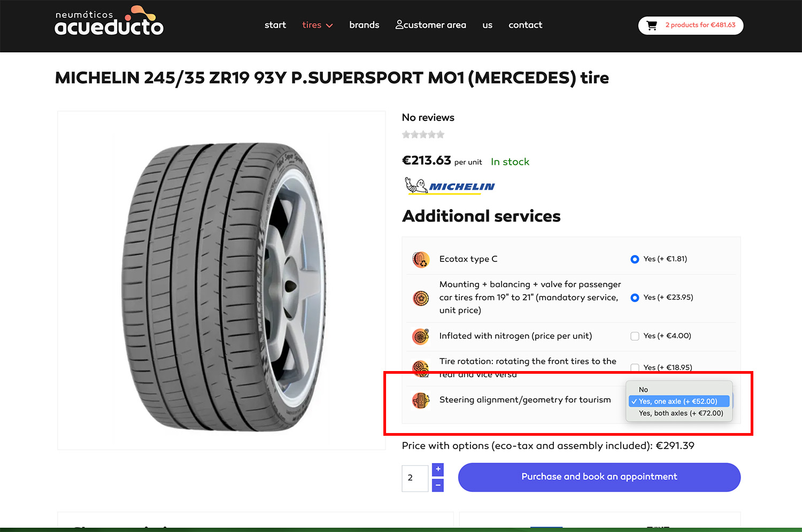The width and height of the screenshot is (802, 532).
Task: Select the Ecotax Yes radio button
Action: [x=635, y=259]
